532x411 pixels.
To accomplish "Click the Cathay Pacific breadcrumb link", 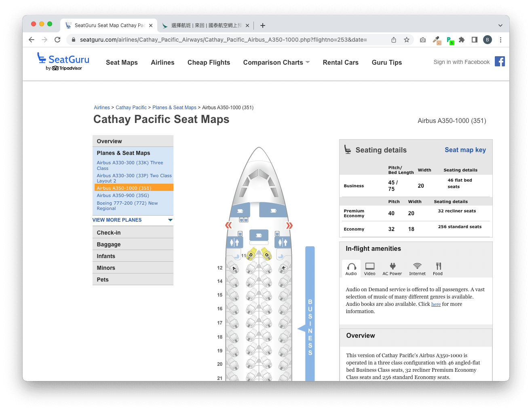I will click(131, 108).
